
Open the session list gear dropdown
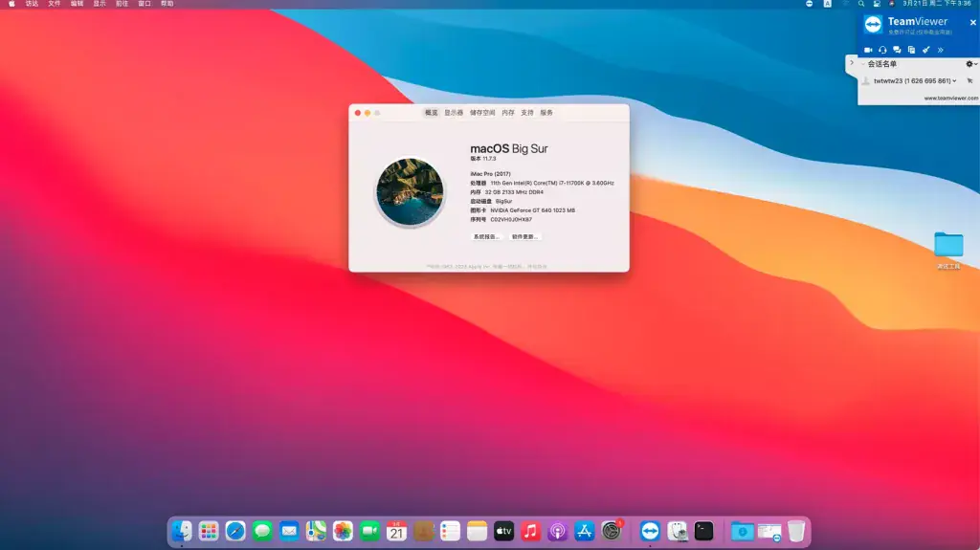pyautogui.click(x=970, y=64)
